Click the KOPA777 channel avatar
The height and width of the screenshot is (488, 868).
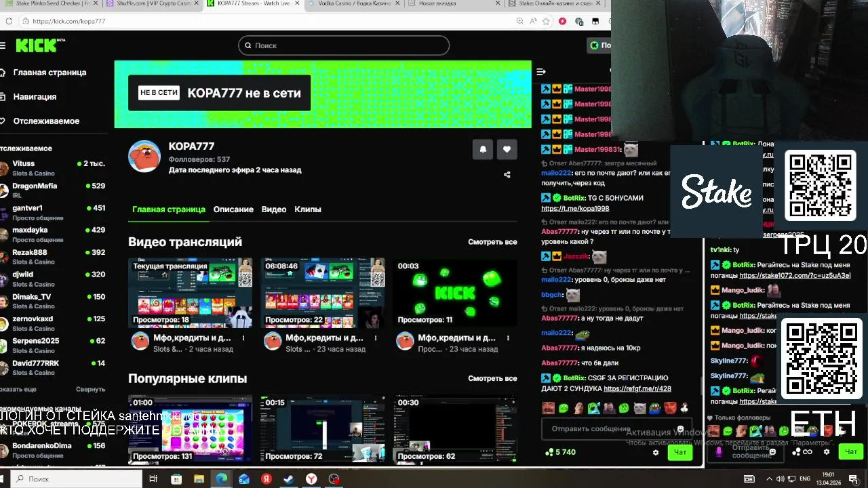(x=144, y=157)
